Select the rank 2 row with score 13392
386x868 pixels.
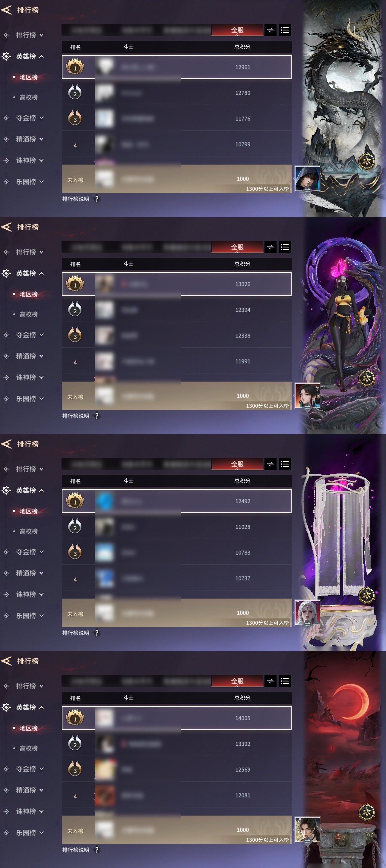(177, 744)
